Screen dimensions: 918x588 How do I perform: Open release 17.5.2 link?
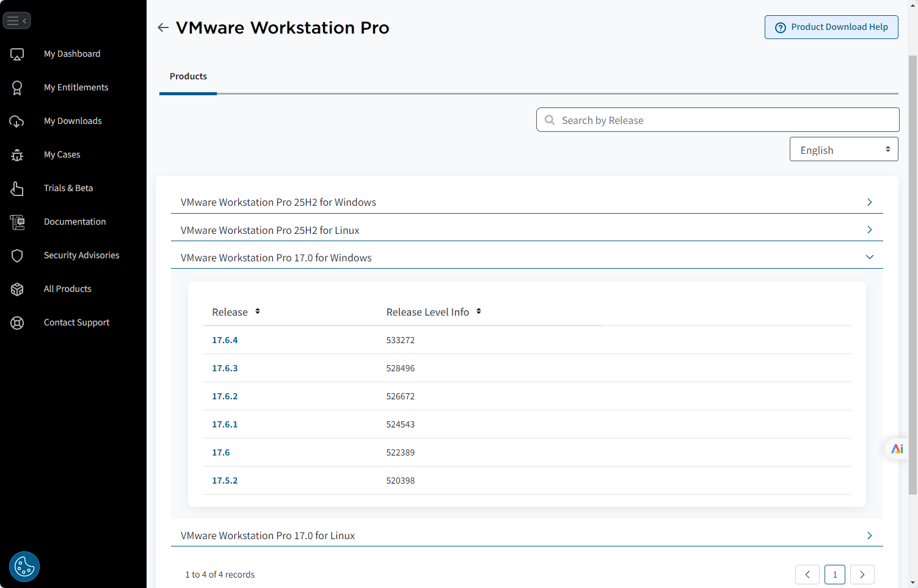225,481
